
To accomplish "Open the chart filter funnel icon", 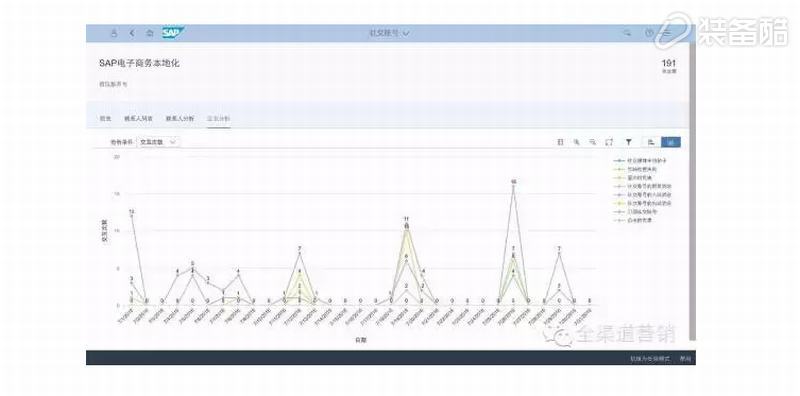I will coord(629,142).
